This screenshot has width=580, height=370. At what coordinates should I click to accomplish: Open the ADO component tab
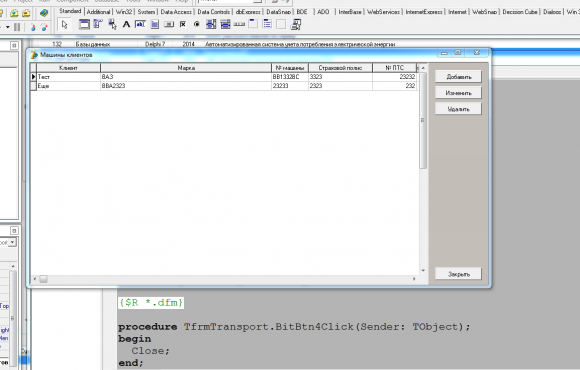tap(323, 12)
